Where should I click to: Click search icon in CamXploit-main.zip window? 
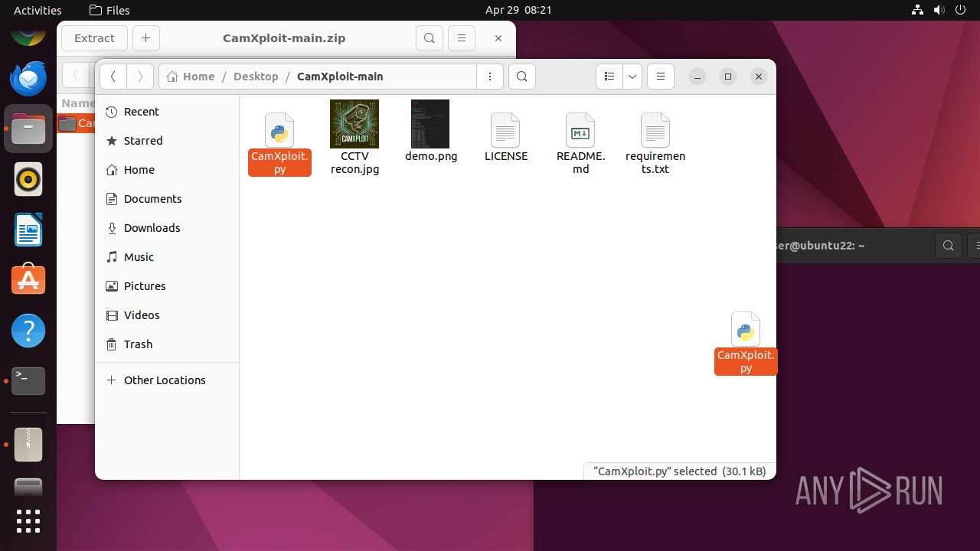(x=430, y=38)
